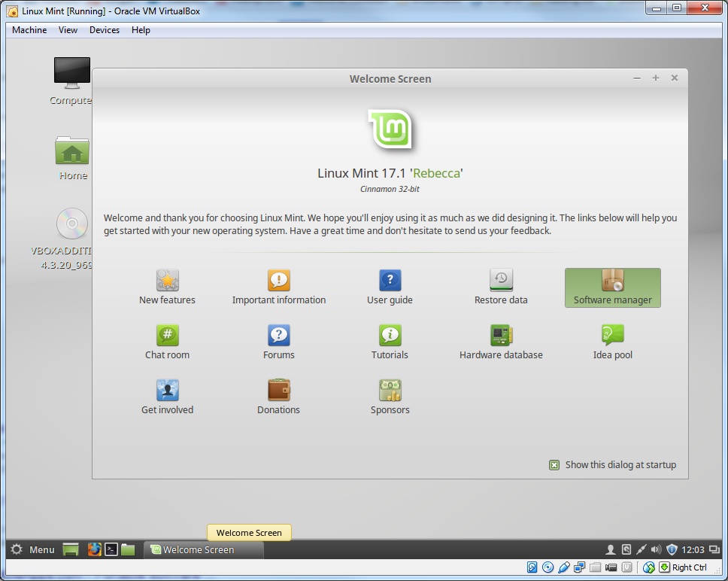This screenshot has width=728, height=581.
Task: Click the VirtualBox shared folders icon
Action: (595, 567)
